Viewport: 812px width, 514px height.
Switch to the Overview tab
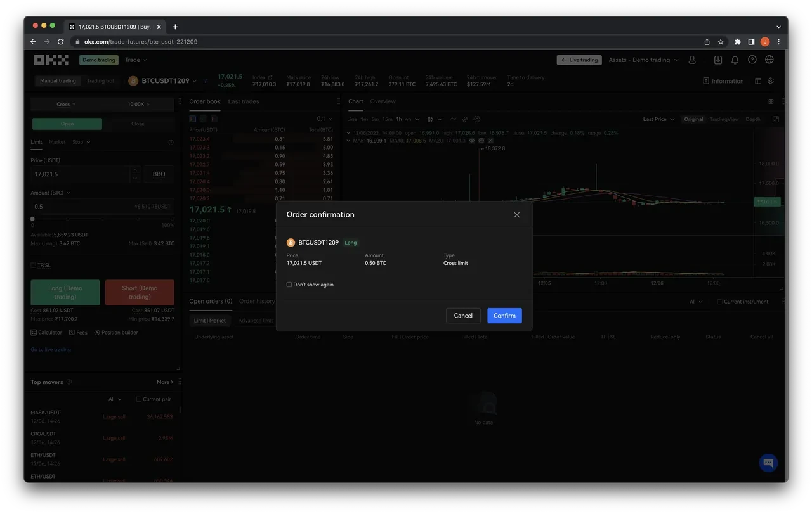tap(383, 101)
